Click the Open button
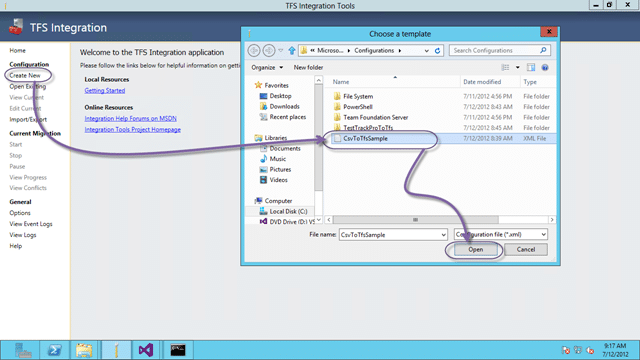The image size is (640, 360). coord(476,249)
